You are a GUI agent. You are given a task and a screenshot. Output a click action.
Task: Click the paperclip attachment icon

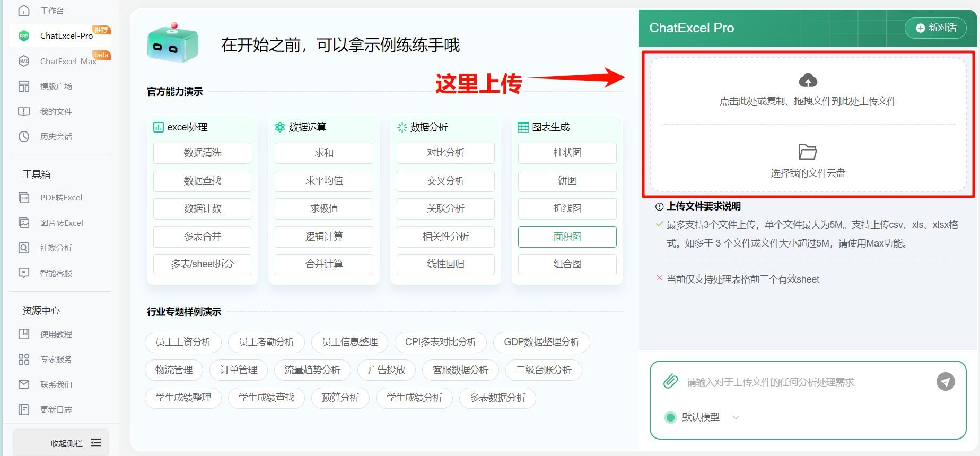(670, 381)
